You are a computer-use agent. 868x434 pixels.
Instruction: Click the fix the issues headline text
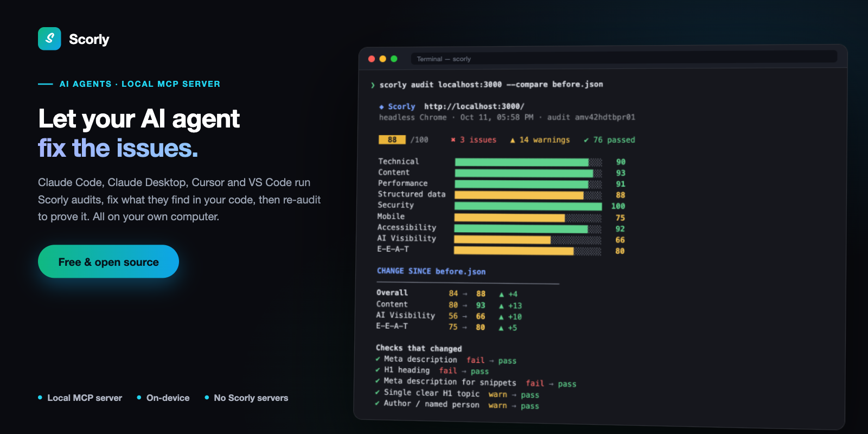tap(118, 148)
